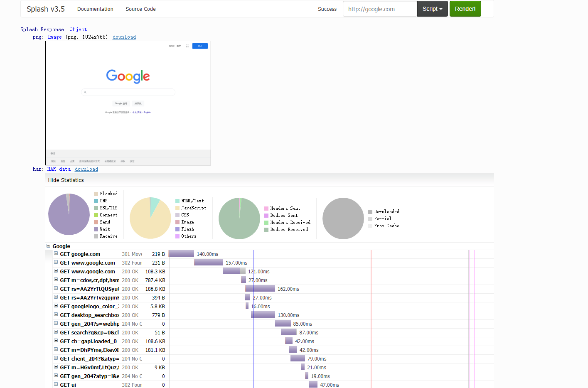Open the Script dropdown
588x388 pixels.
[432, 9]
